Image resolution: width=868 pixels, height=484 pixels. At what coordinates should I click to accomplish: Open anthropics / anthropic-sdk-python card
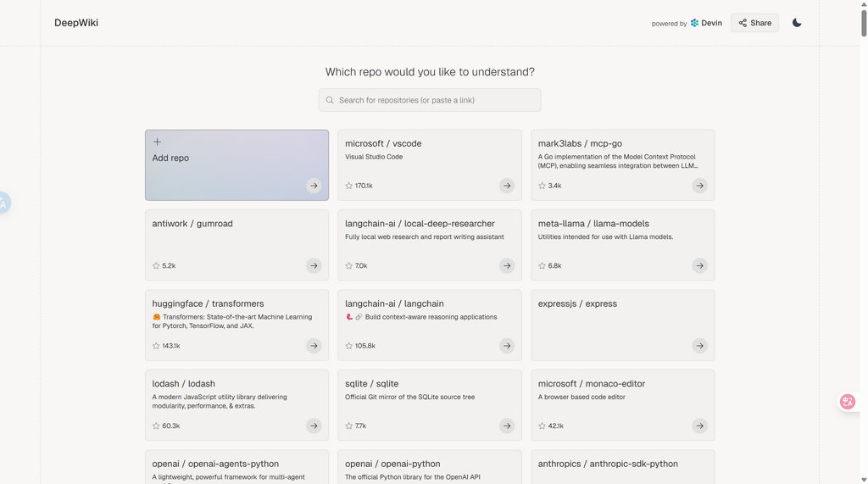click(x=623, y=467)
